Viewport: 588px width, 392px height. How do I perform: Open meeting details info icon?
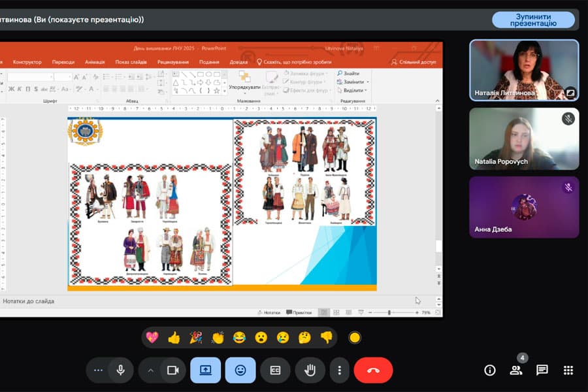coord(490,370)
